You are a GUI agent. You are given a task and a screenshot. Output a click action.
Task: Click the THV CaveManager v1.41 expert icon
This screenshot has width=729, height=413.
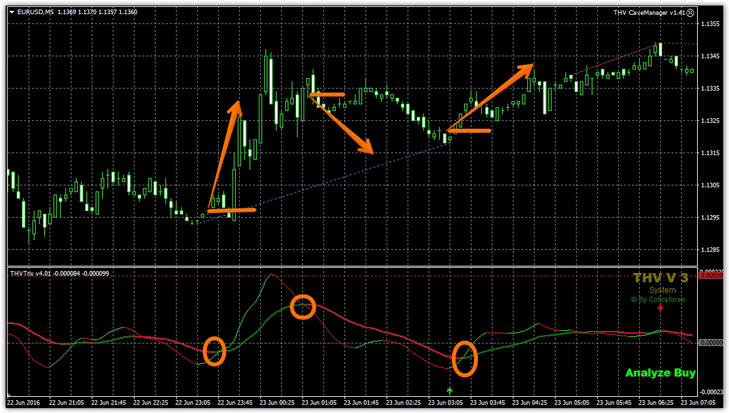689,13
